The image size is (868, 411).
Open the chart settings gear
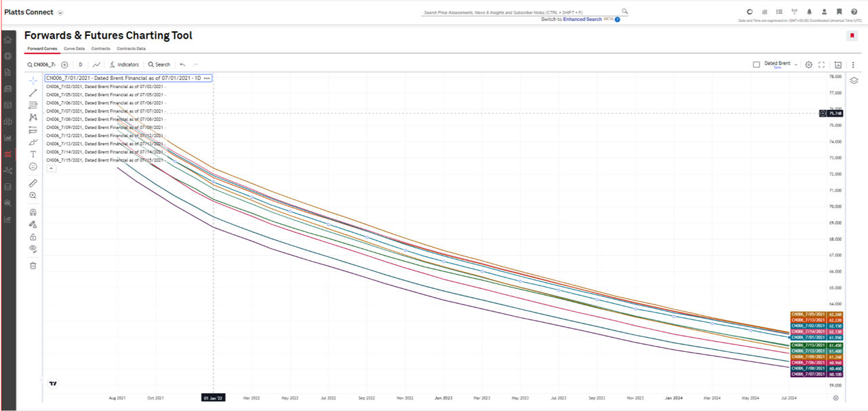tap(808, 65)
